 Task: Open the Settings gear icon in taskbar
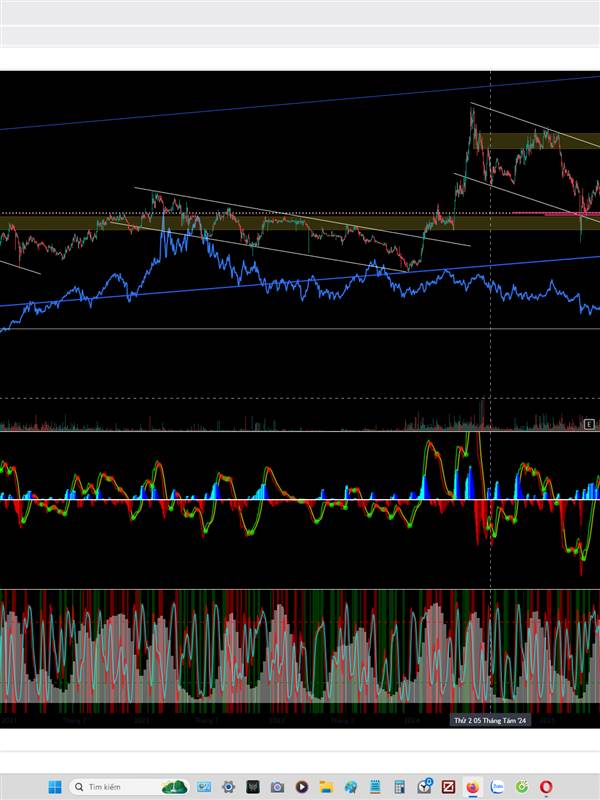pos(228,787)
